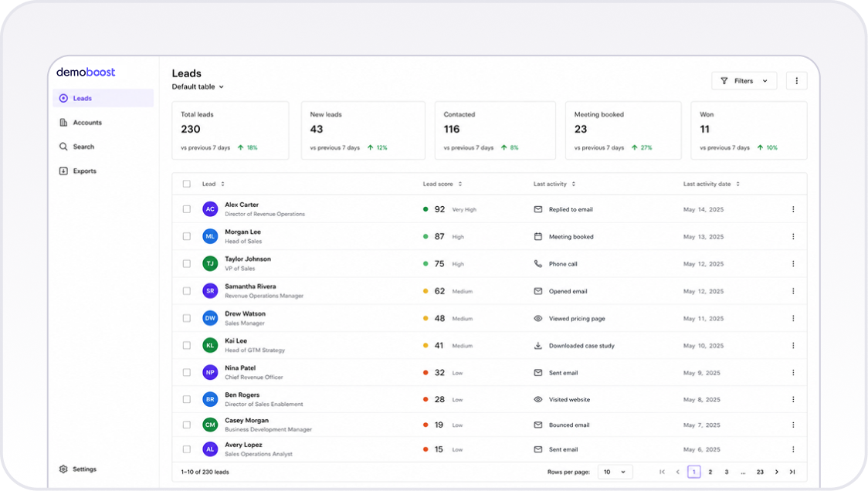The height and width of the screenshot is (491, 868).
Task: Open row actions menu for Avery Lopez
Action: coord(793,449)
